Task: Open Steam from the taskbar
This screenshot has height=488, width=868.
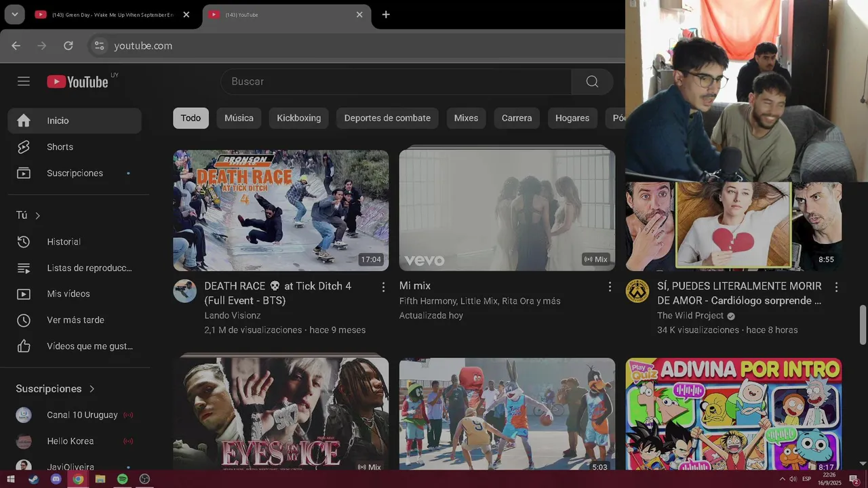Action: (x=33, y=479)
